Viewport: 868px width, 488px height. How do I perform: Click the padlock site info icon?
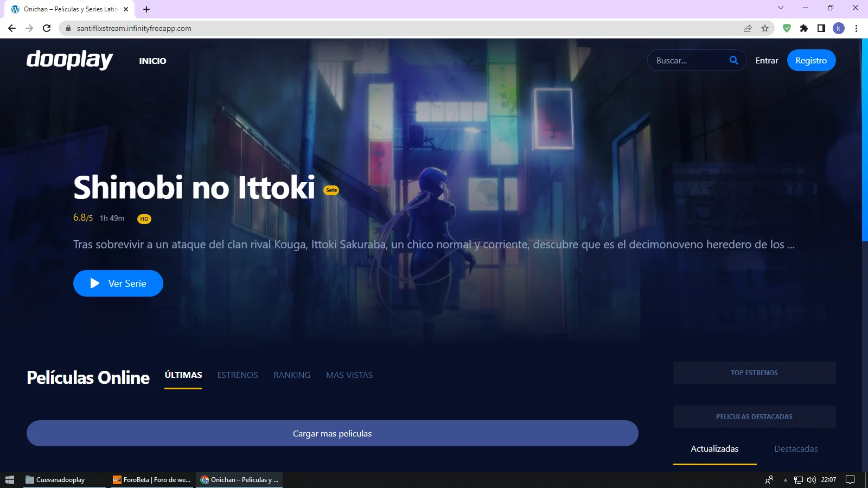(68, 28)
